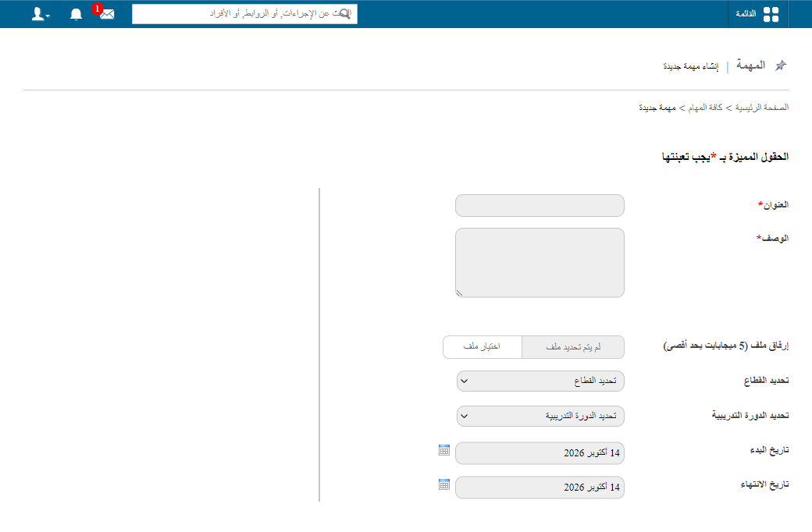Image resolution: width=812 pixels, height=532 pixels.
Task: Open calendar picker for تاريخ البدء
Action: pyautogui.click(x=444, y=450)
